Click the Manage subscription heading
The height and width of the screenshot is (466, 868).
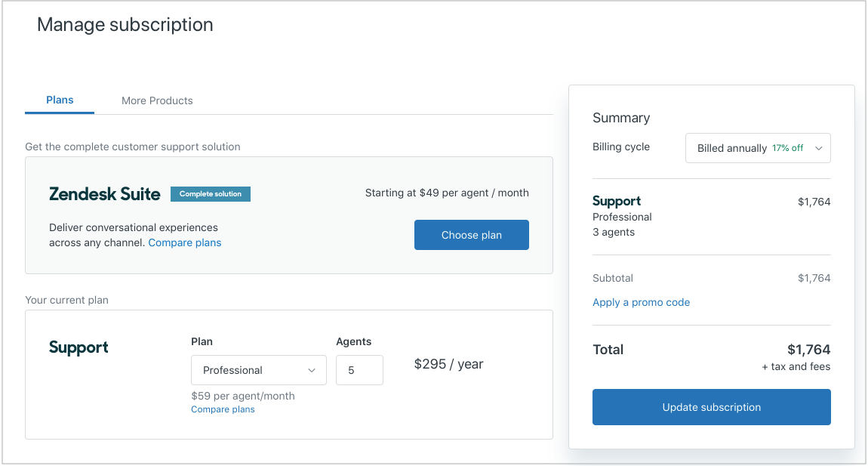[x=125, y=24]
